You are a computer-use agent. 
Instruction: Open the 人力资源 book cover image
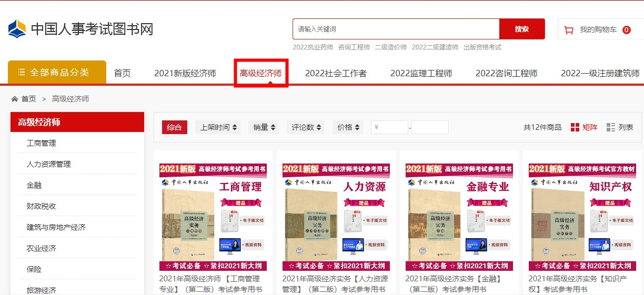pyautogui.click(x=336, y=217)
